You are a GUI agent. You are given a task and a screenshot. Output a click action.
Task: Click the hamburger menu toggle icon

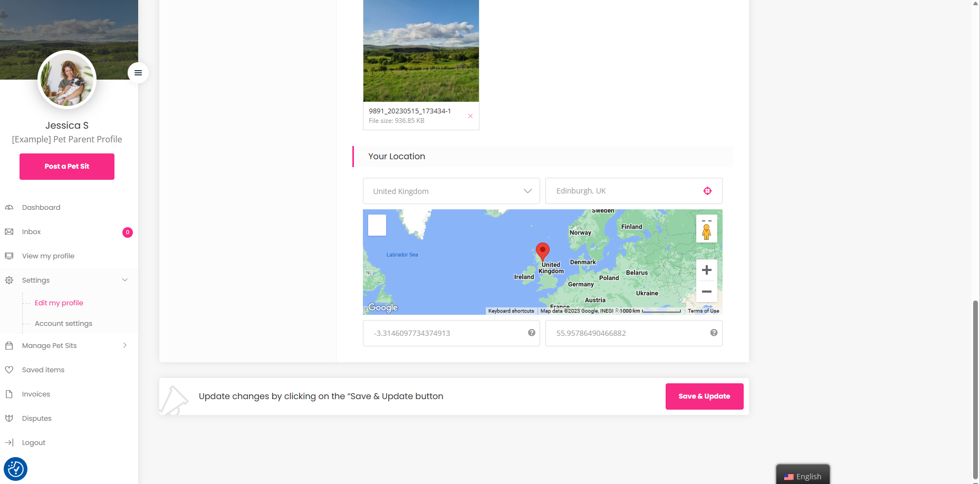click(138, 73)
